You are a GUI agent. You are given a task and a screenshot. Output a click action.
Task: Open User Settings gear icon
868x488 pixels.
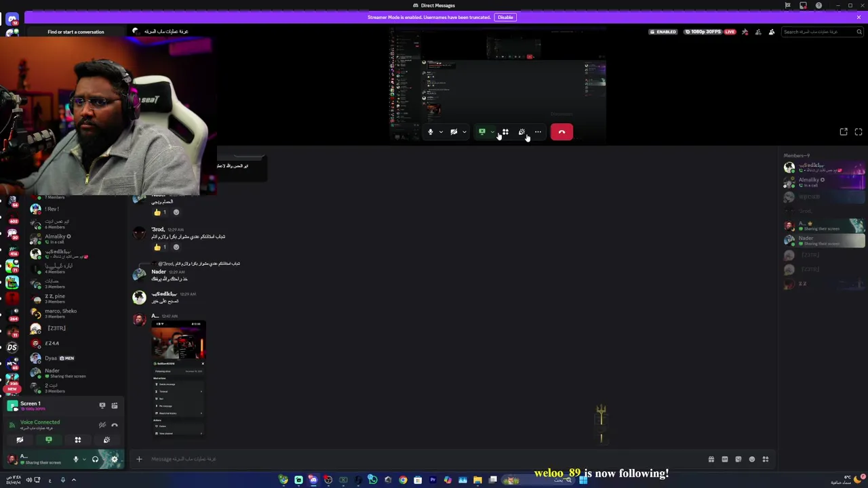tap(114, 459)
